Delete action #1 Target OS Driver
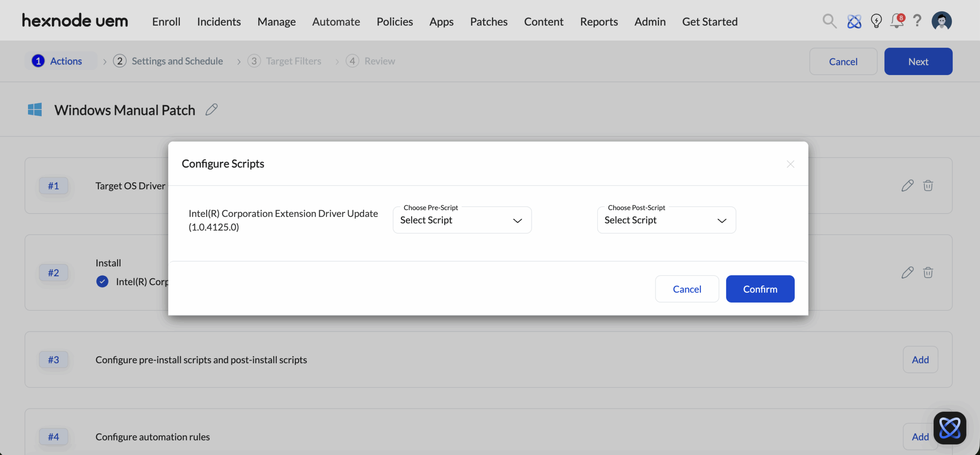 (x=928, y=186)
